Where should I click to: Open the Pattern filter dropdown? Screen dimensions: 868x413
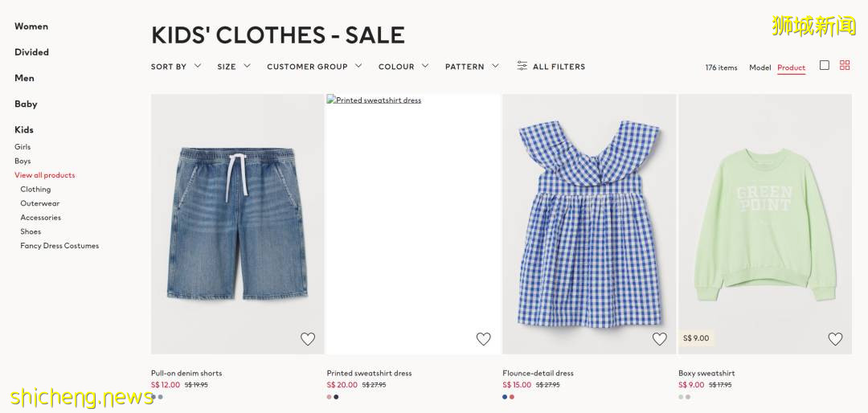471,67
